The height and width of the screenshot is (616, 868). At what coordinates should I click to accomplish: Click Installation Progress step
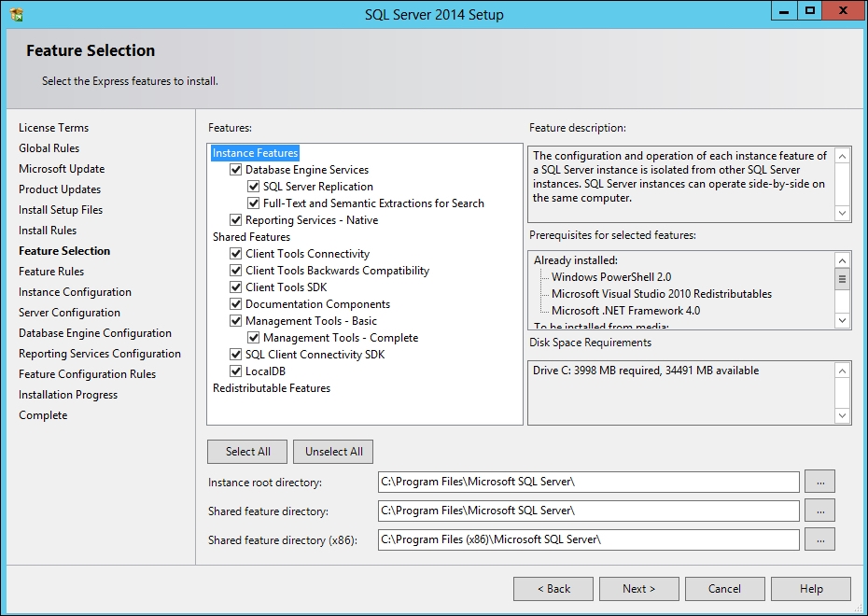68,395
